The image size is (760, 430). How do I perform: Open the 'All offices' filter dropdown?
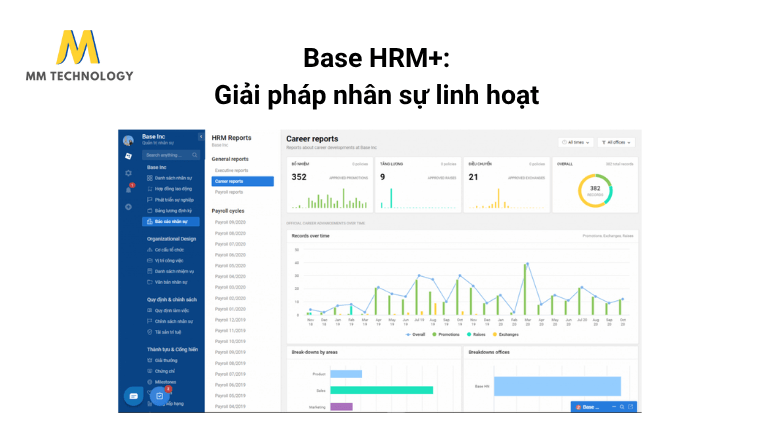point(616,143)
